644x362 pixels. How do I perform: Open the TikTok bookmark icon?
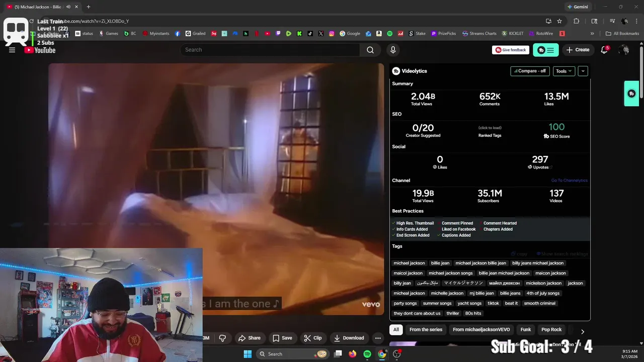click(x=310, y=34)
